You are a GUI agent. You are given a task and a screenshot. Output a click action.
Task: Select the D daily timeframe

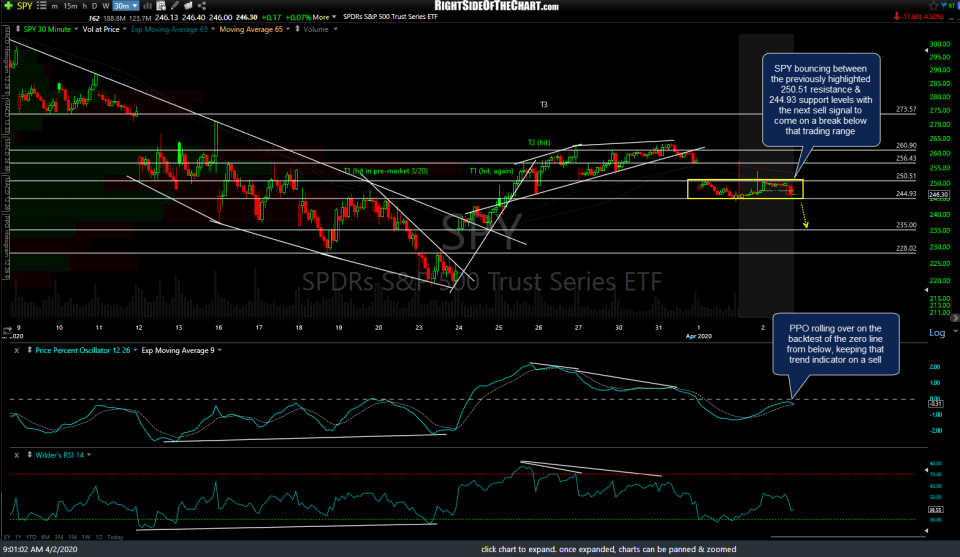click(x=94, y=6)
